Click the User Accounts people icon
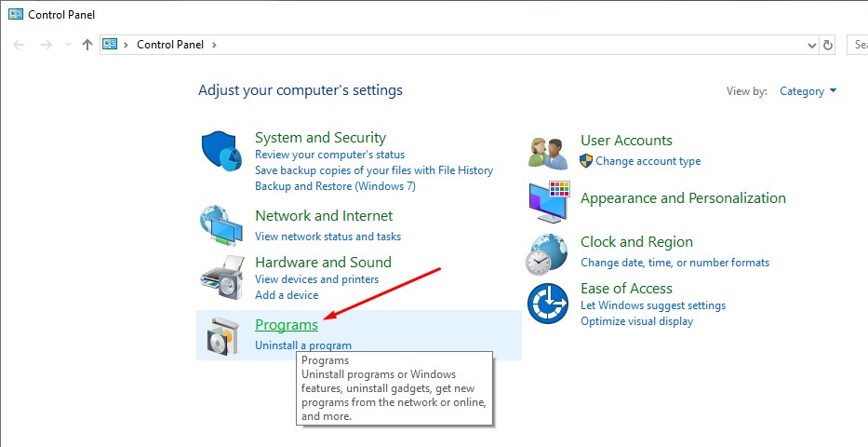 (x=547, y=152)
